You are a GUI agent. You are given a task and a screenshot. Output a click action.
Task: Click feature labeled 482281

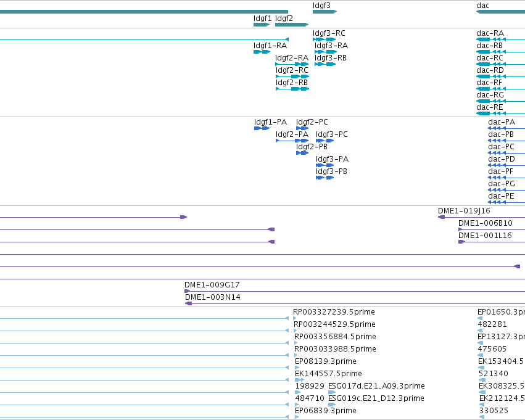tap(492, 324)
